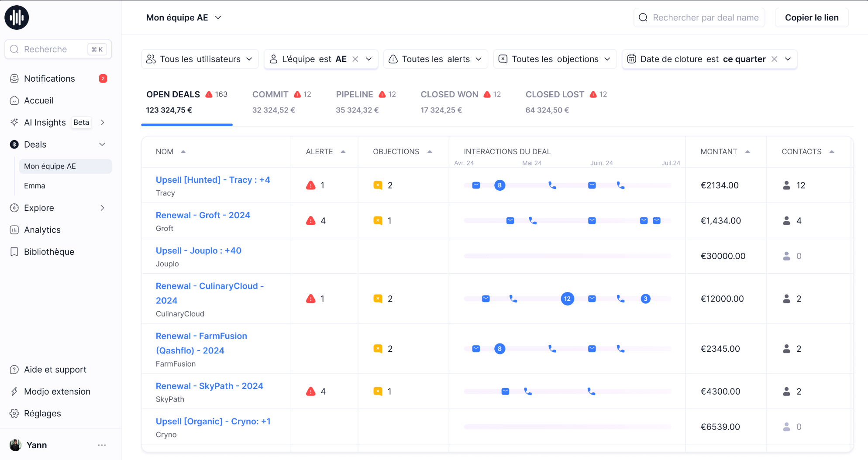This screenshot has width=868, height=460.
Task: Open the Upsell - Jouplo : +40 deal link
Action: pyautogui.click(x=198, y=251)
